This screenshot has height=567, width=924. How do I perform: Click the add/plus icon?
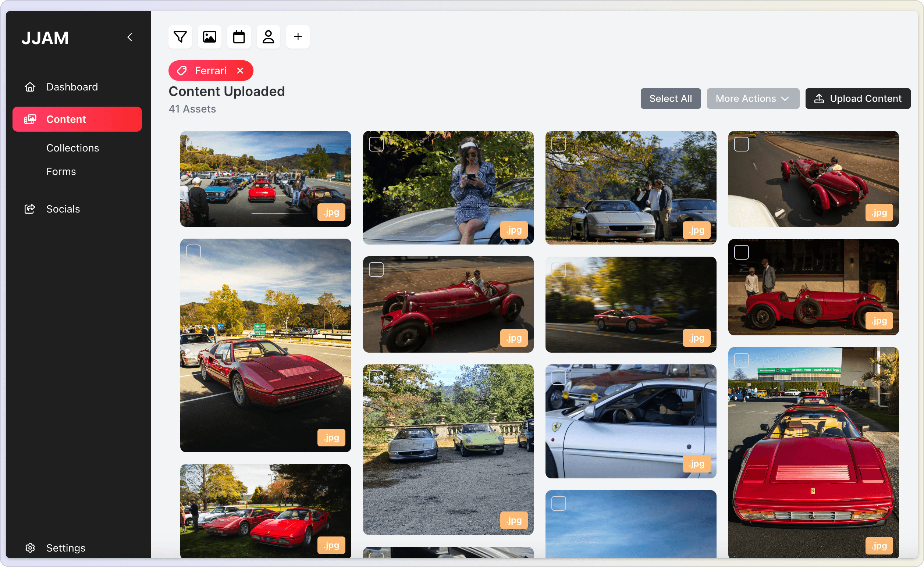click(x=298, y=36)
